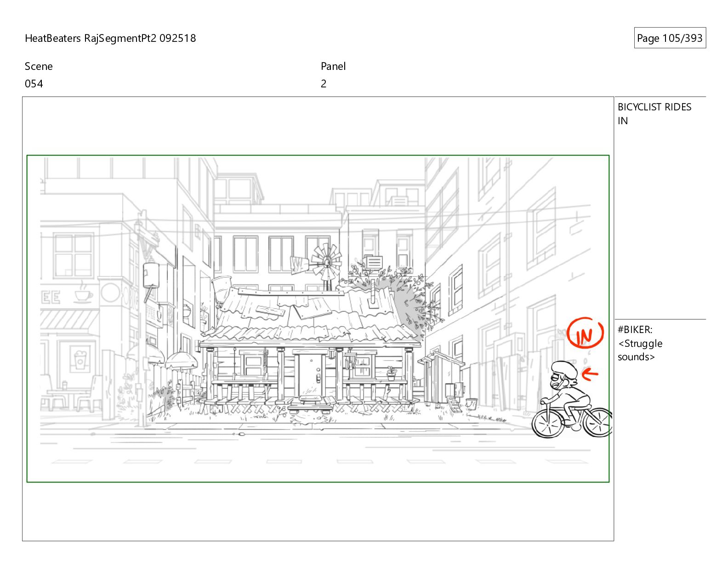The height and width of the screenshot is (563, 728).
Task: Click the front door of the shack
Action: (311, 373)
